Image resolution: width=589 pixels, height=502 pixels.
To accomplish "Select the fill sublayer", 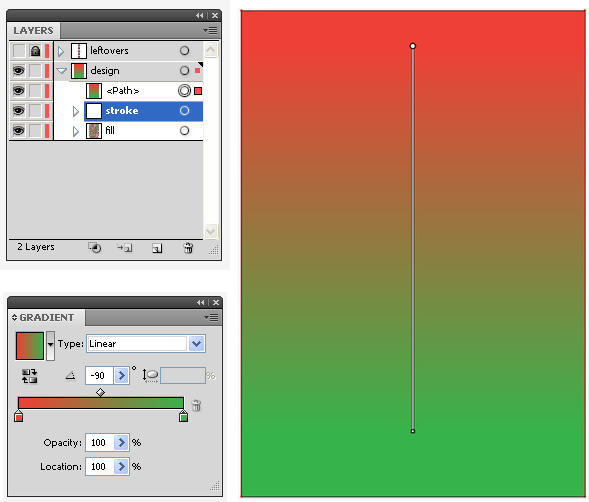I will tap(143, 131).
